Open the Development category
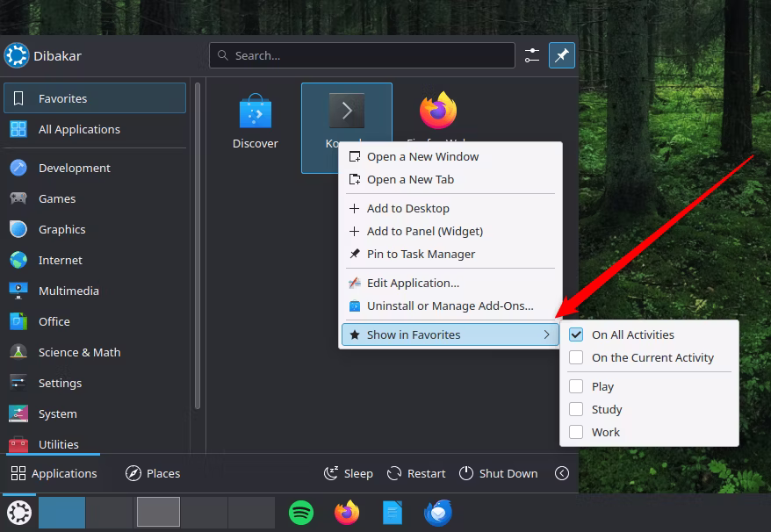 tap(75, 168)
